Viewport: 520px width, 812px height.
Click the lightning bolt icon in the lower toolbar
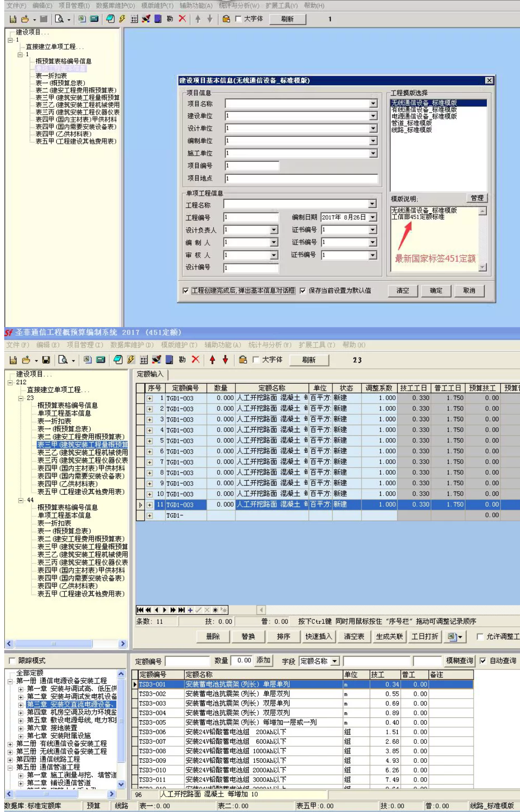131,360
